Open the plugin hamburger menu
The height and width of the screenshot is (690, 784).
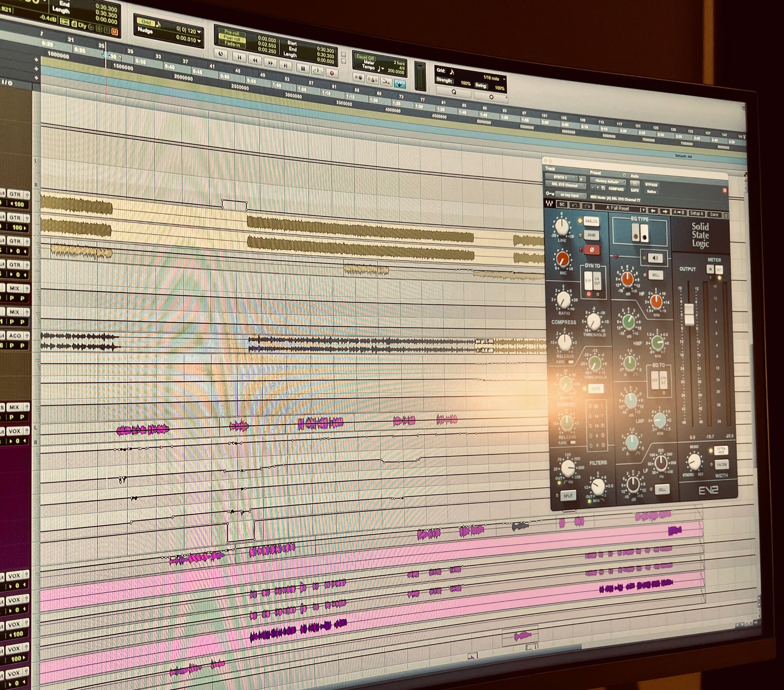tap(726, 216)
